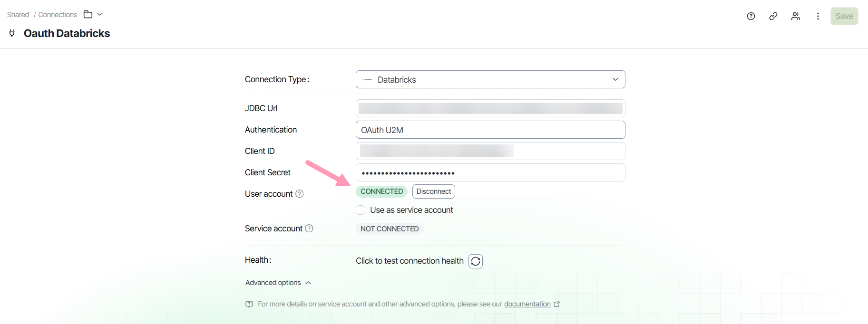Click the User account help icon
This screenshot has width=868, height=324.
tap(300, 194)
